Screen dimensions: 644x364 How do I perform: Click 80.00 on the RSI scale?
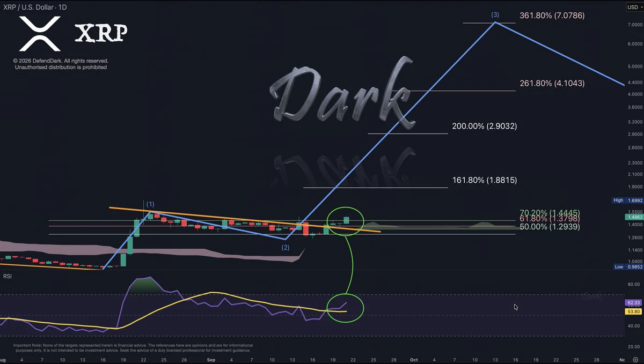click(634, 285)
